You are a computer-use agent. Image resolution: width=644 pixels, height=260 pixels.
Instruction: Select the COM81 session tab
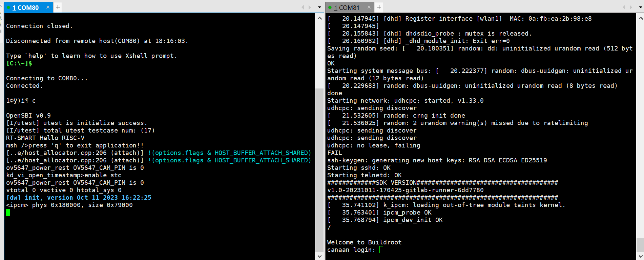[346, 7]
